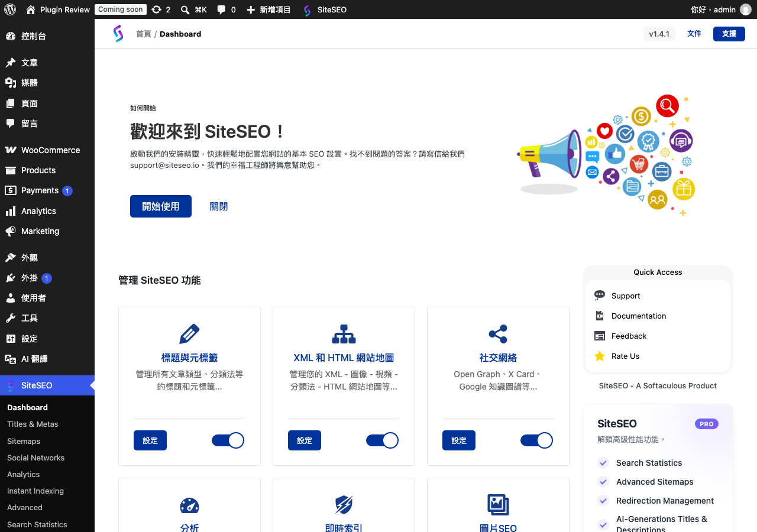
Task: Click the sitemap tree icon on XML card
Action: [344, 334]
